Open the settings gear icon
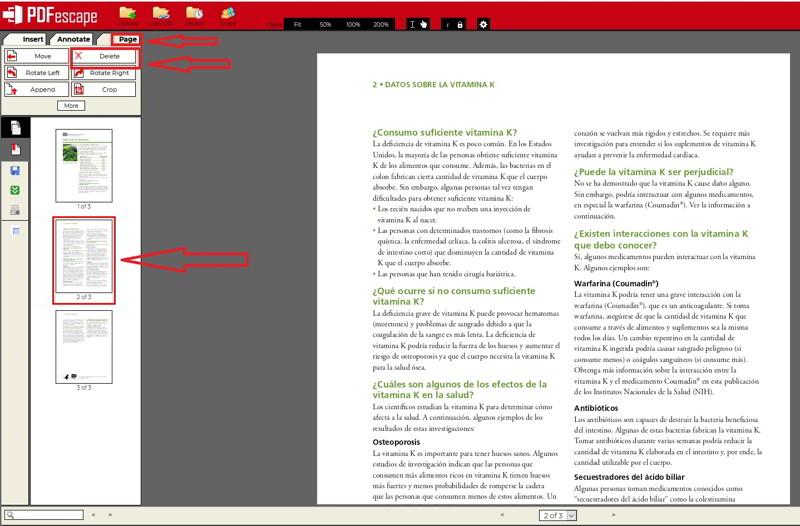 (484, 24)
